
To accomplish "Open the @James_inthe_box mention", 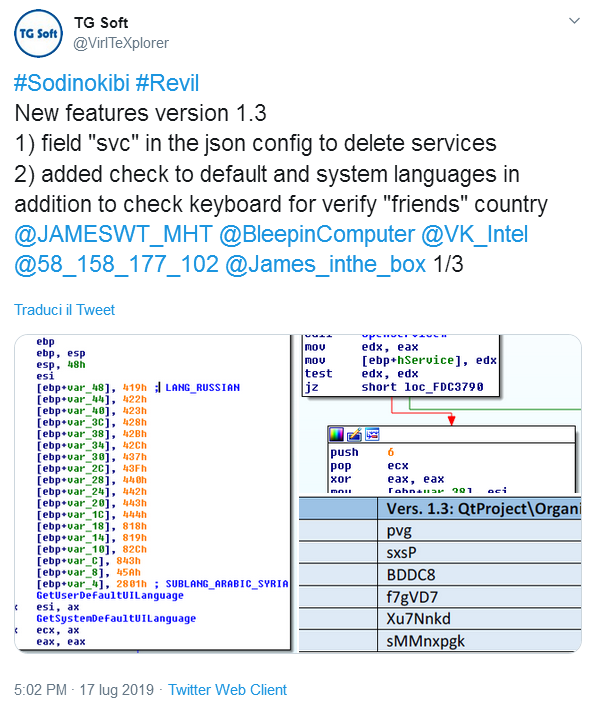I will [325, 264].
